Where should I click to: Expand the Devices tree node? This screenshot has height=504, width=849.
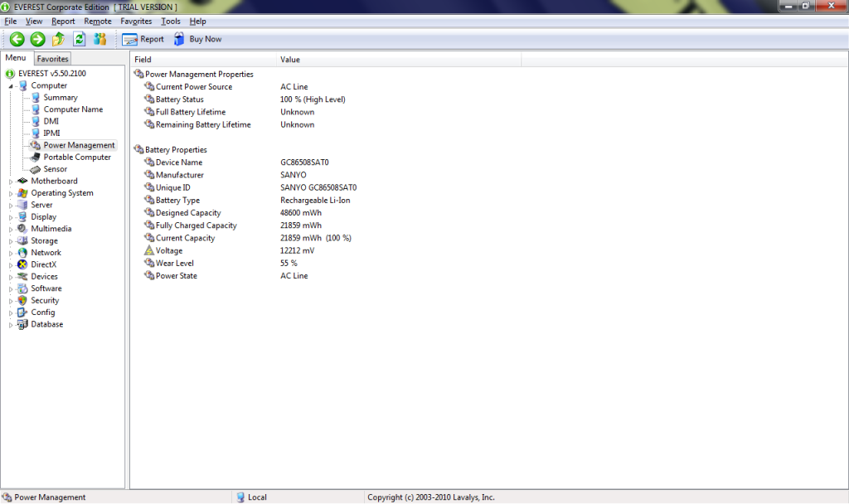tap(10, 277)
